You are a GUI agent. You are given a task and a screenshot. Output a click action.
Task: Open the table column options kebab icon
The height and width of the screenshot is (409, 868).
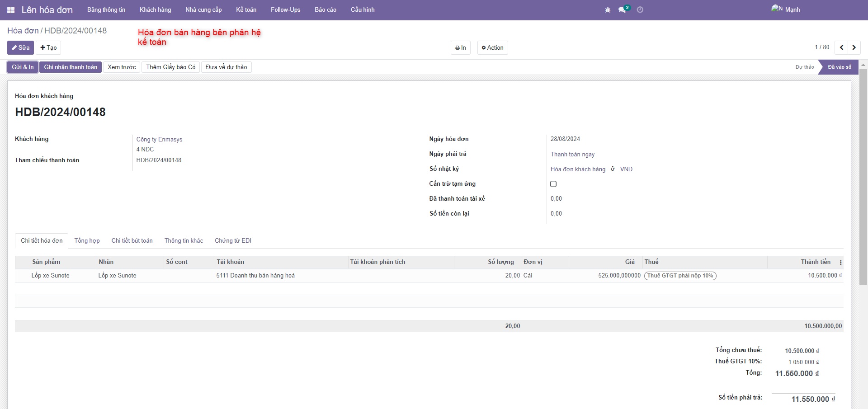pyautogui.click(x=840, y=262)
